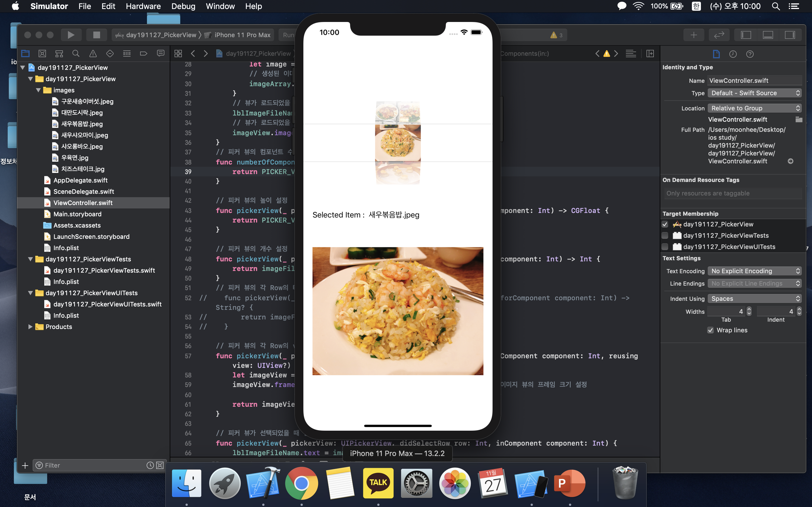812x507 pixels.
Task: Open the Find navigator magnifier icon
Action: pos(76,54)
